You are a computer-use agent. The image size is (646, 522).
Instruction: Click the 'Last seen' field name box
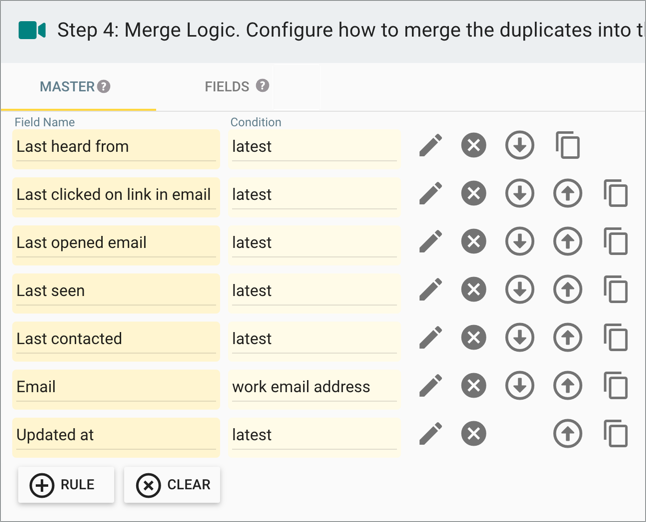[116, 291]
